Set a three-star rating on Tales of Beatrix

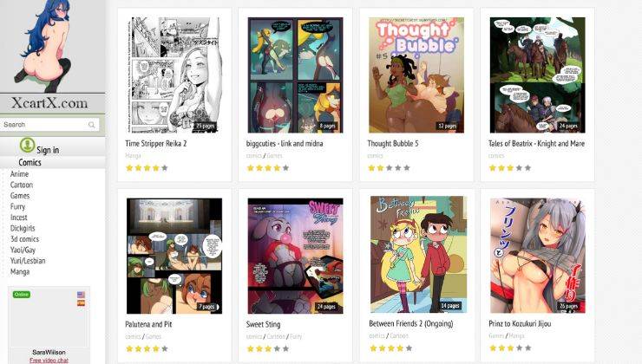click(x=510, y=167)
